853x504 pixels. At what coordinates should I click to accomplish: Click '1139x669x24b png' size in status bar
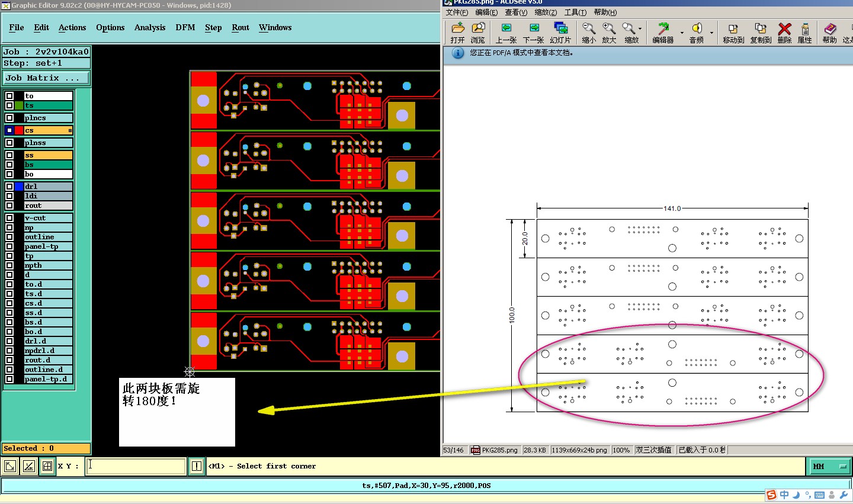[579, 450]
